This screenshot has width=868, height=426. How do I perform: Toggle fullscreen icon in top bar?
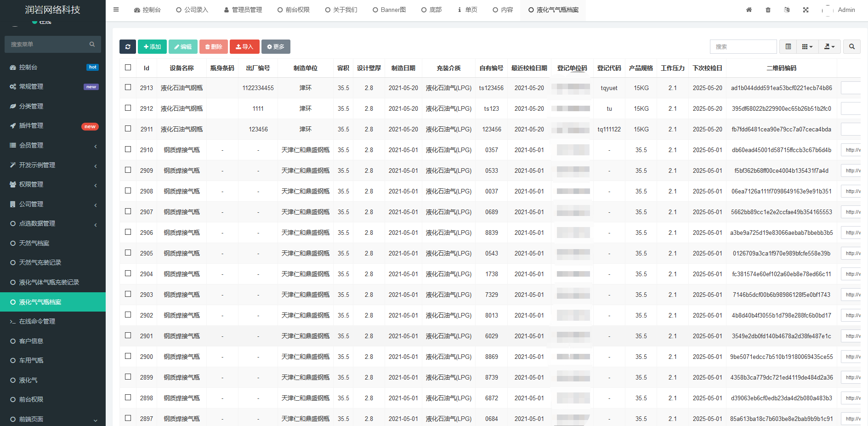coord(806,10)
